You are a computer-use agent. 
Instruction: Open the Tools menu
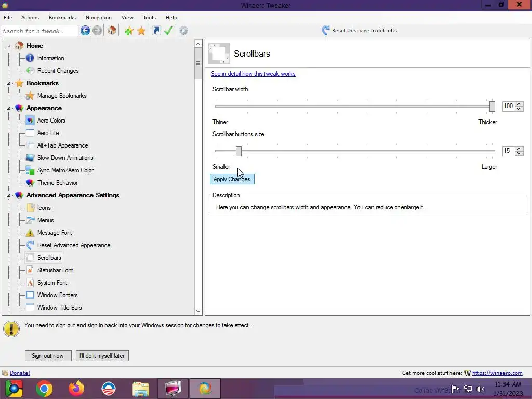click(x=149, y=17)
